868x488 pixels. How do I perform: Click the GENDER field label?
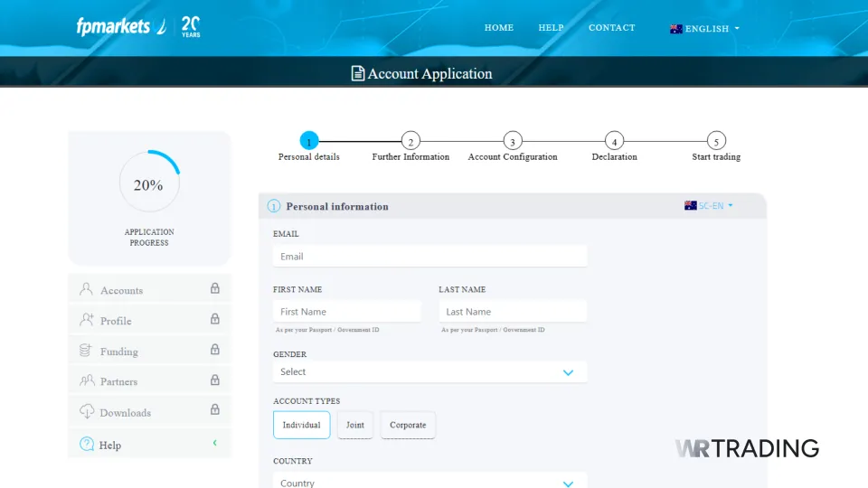tap(289, 354)
